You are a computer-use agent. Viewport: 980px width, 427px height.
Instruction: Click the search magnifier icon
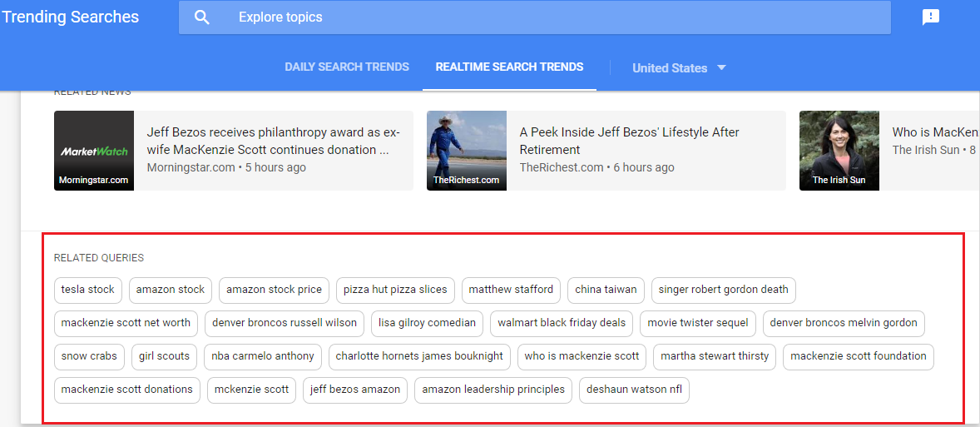[x=201, y=17]
